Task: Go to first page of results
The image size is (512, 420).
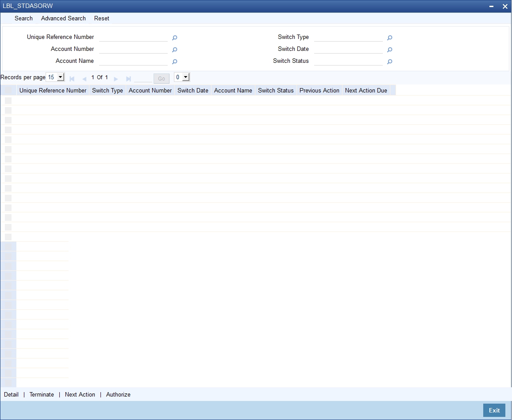Action: click(x=72, y=79)
